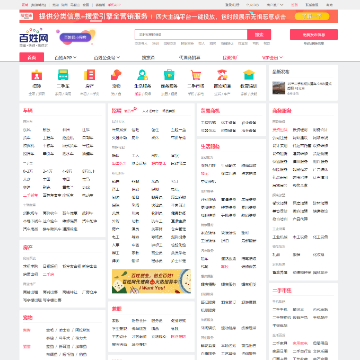Open the dating couple category icon
Screen dimensions: 360x360
(x=222, y=75)
